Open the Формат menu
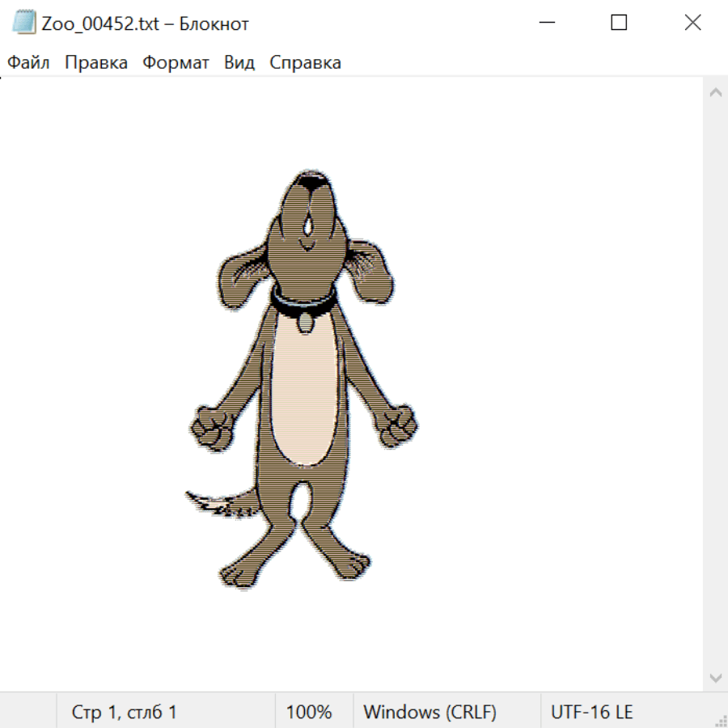 coord(176,63)
